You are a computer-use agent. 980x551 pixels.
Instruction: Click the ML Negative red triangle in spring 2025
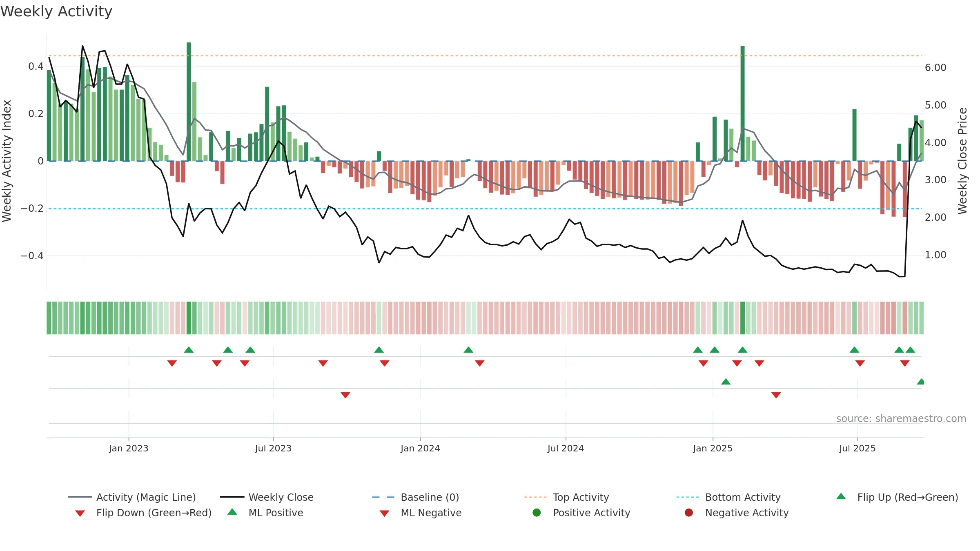point(776,395)
